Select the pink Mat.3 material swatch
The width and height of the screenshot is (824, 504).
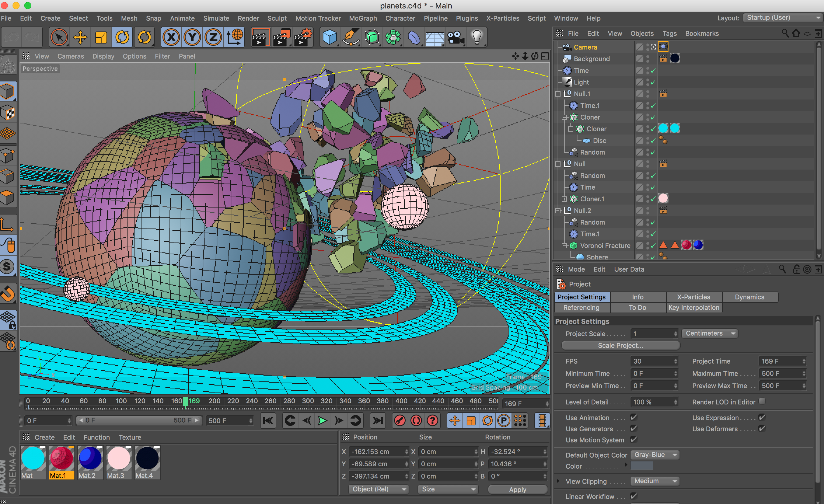click(118, 459)
